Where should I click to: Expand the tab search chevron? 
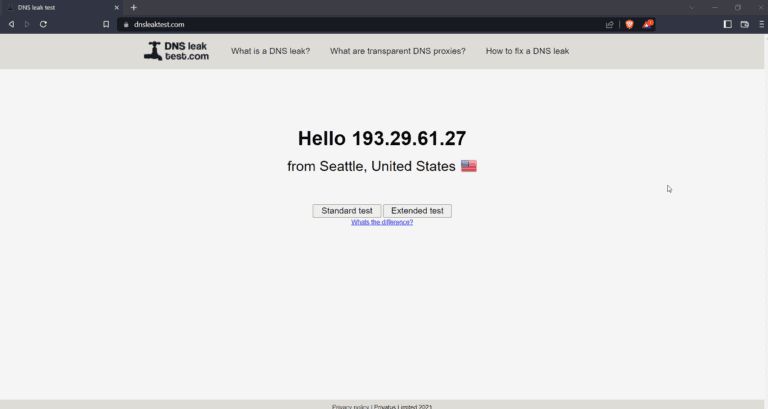coord(691,7)
